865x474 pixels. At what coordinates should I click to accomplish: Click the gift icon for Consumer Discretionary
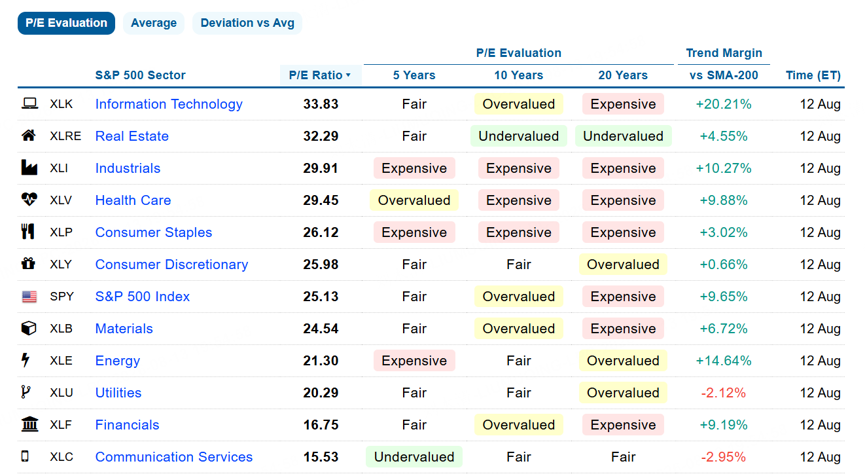click(28, 264)
